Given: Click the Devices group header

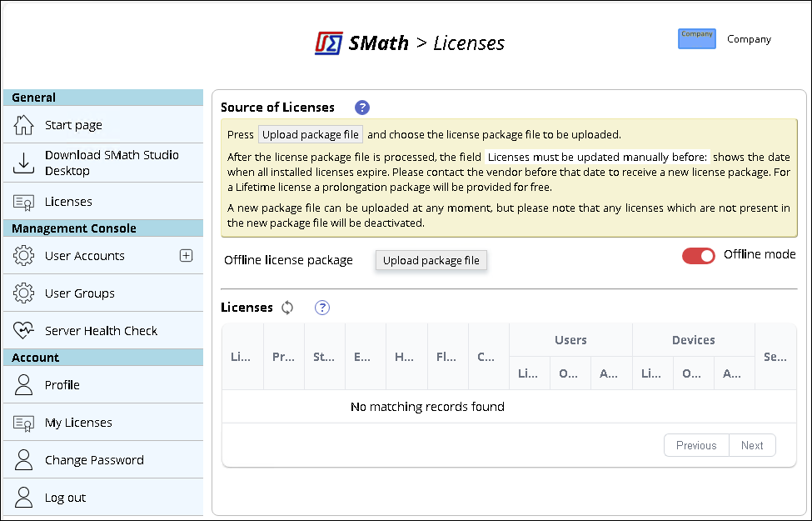Looking at the screenshot, I should [x=694, y=340].
